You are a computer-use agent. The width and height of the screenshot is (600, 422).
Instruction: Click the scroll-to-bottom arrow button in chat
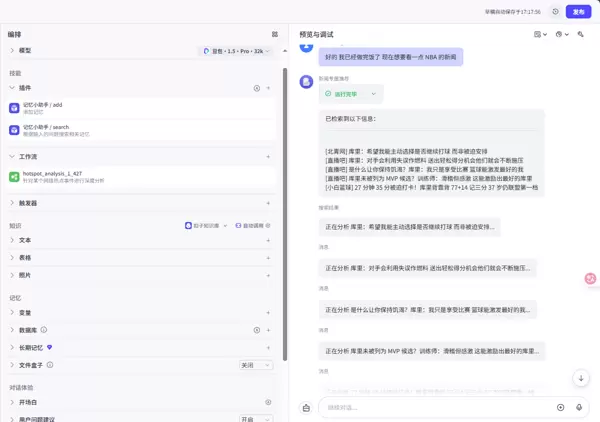581,378
